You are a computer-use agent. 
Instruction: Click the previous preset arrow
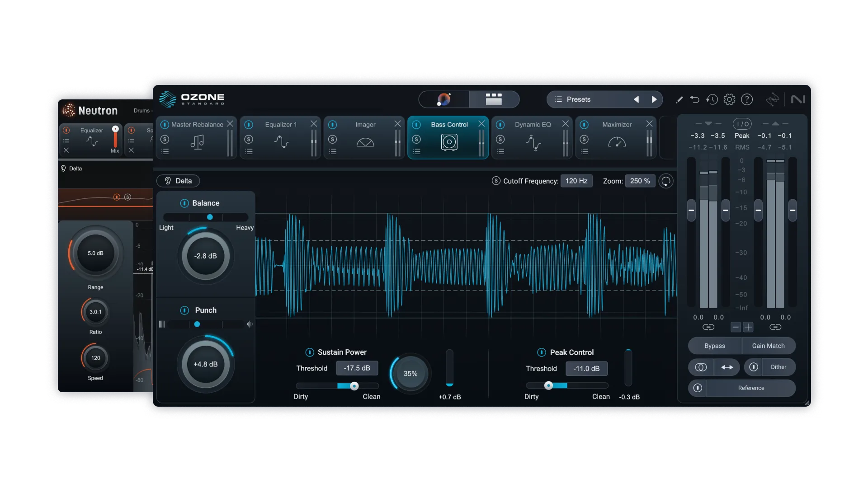tap(637, 99)
